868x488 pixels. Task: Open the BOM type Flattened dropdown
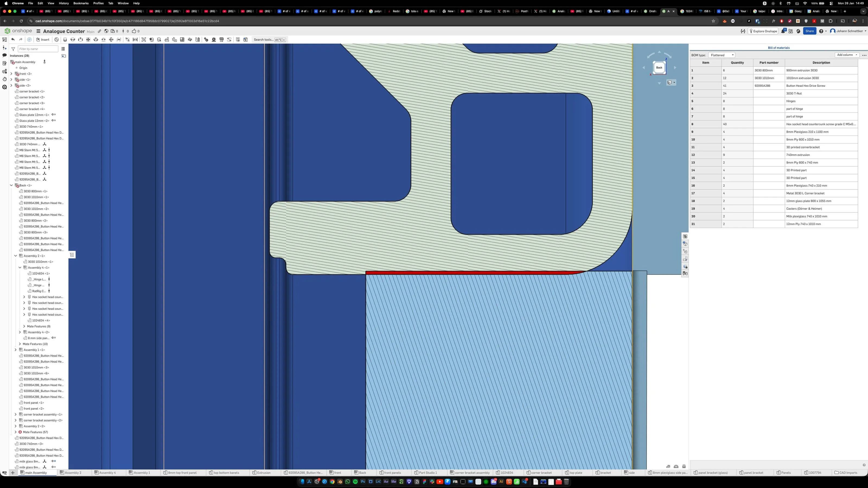tap(722, 55)
